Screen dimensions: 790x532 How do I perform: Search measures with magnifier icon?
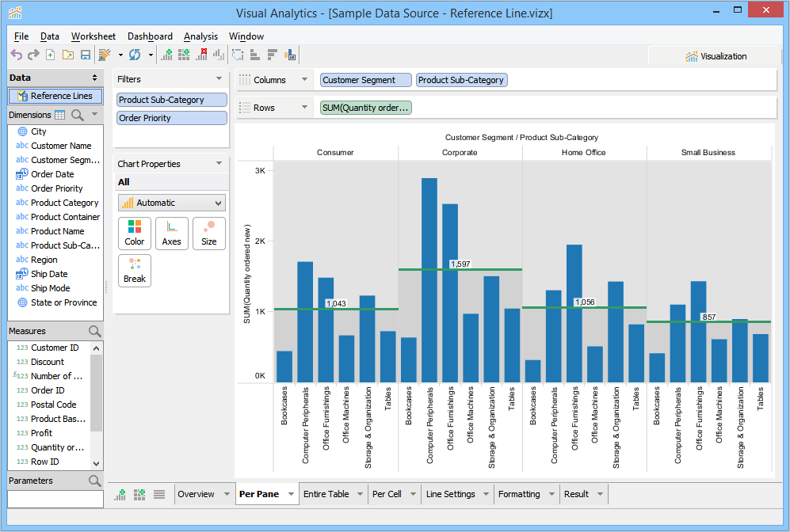click(94, 331)
